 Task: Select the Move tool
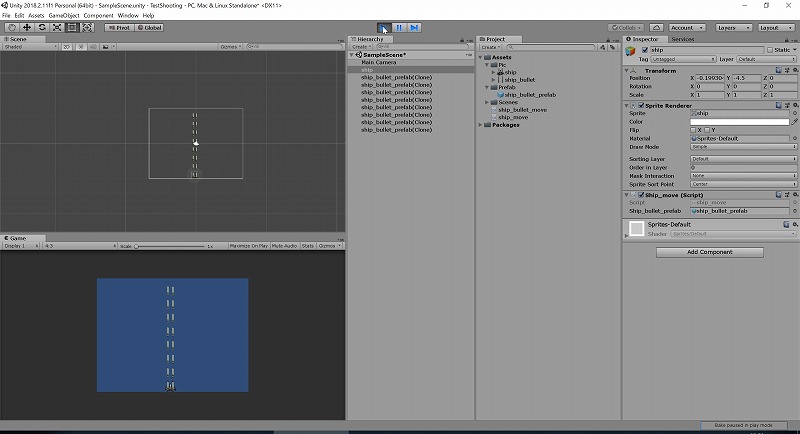coord(27,28)
